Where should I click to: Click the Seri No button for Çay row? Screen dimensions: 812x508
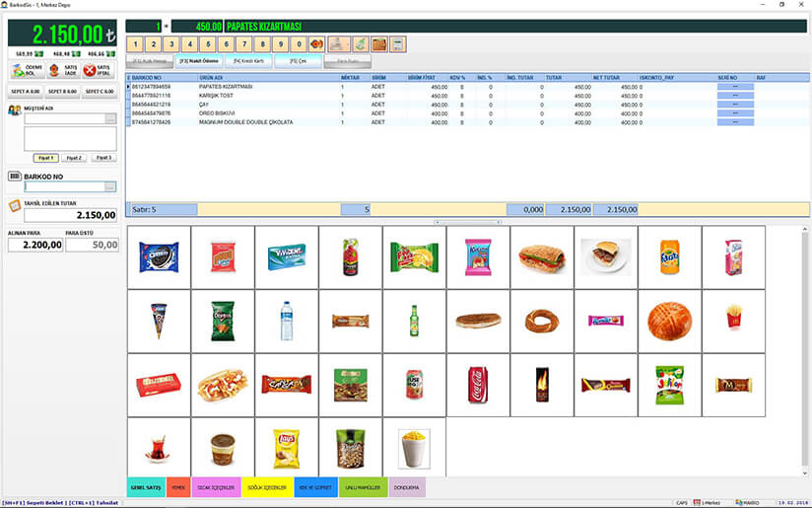click(735, 105)
